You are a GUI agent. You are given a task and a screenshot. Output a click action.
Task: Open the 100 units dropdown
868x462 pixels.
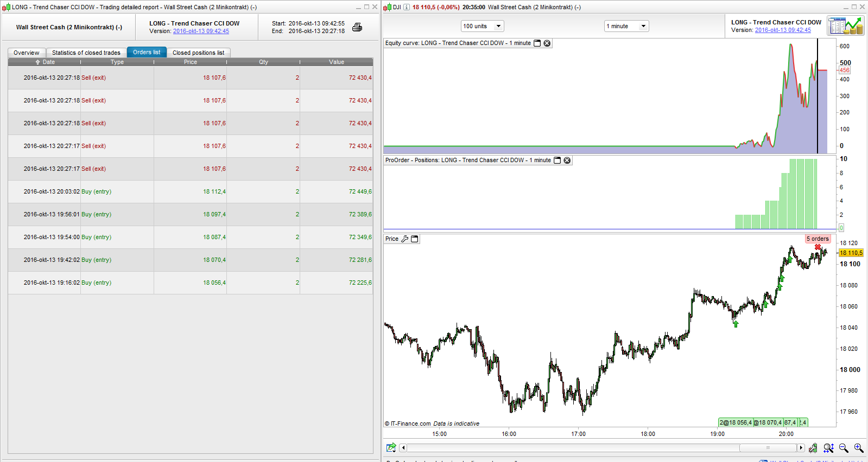click(483, 26)
